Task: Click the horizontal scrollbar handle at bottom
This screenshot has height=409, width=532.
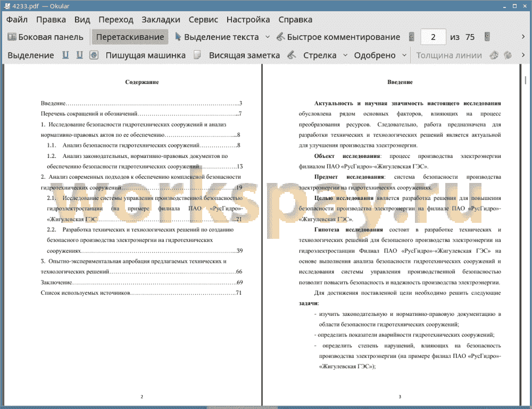Action: click(x=242, y=407)
